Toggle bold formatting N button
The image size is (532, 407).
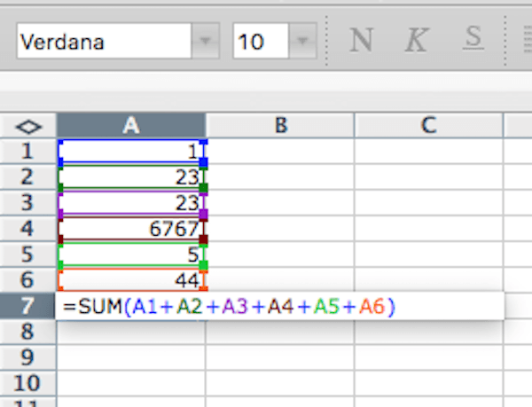tap(360, 41)
